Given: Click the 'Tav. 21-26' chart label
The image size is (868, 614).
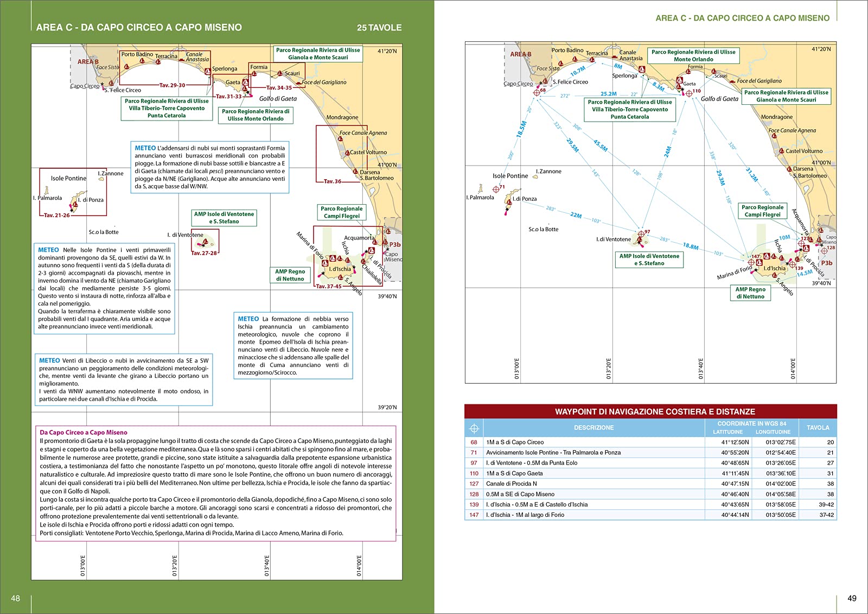Looking at the screenshot, I should point(56,216).
